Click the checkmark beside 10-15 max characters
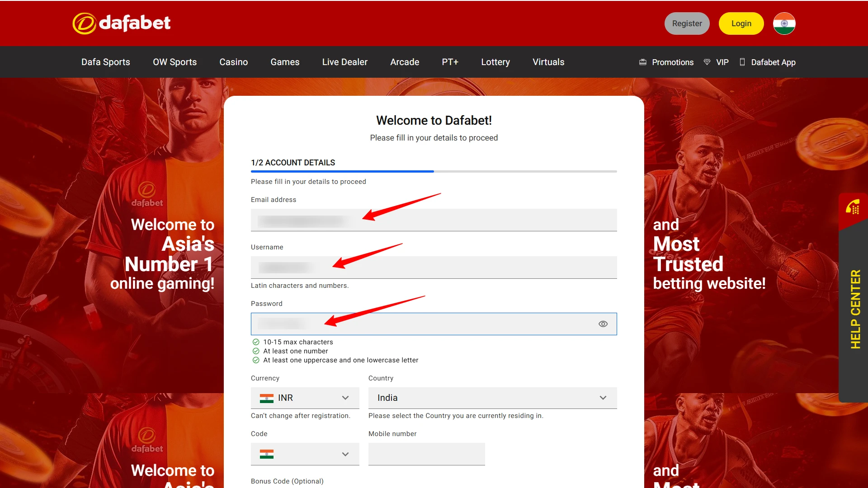This screenshot has height=488, width=868. point(256,342)
